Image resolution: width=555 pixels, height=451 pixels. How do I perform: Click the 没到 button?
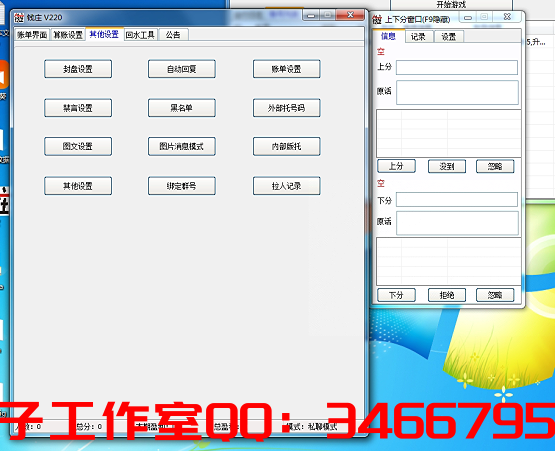click(x=447, y=166)
